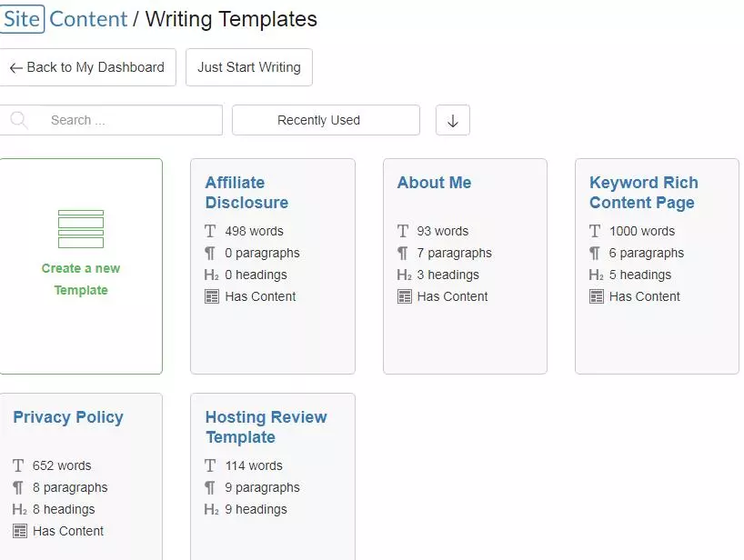This screenshot has width=744, height=560.
Task: Click the Site breadcrumb link
Action: [x=22, y=19]
